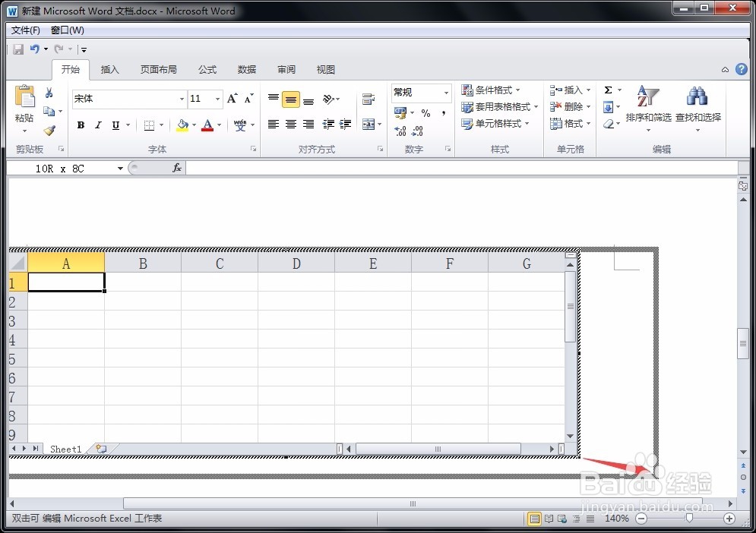Click the Top Align icon

coord(274,99)
